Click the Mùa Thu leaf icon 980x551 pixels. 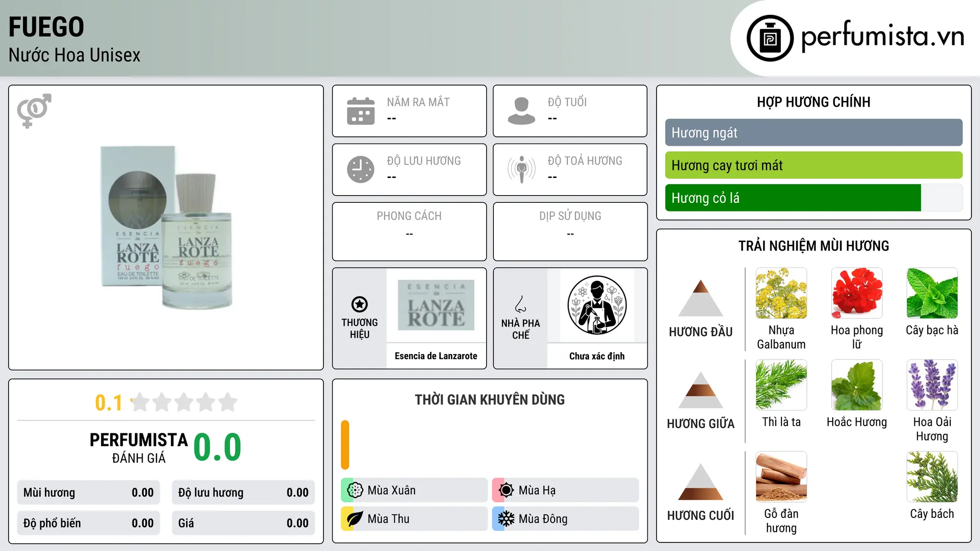[x=355, y=519]
